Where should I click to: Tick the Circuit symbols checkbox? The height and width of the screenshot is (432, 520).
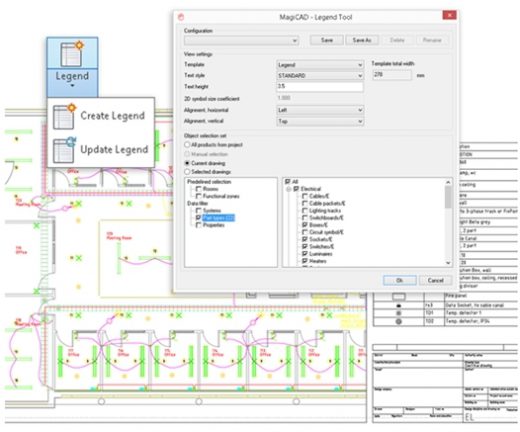(305, 232)
